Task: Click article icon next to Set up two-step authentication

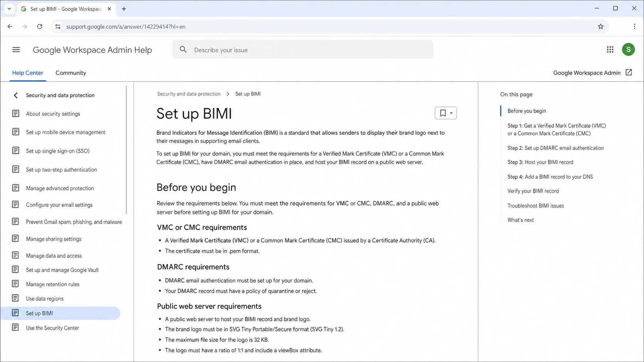Action: click(x=15, y=169)
